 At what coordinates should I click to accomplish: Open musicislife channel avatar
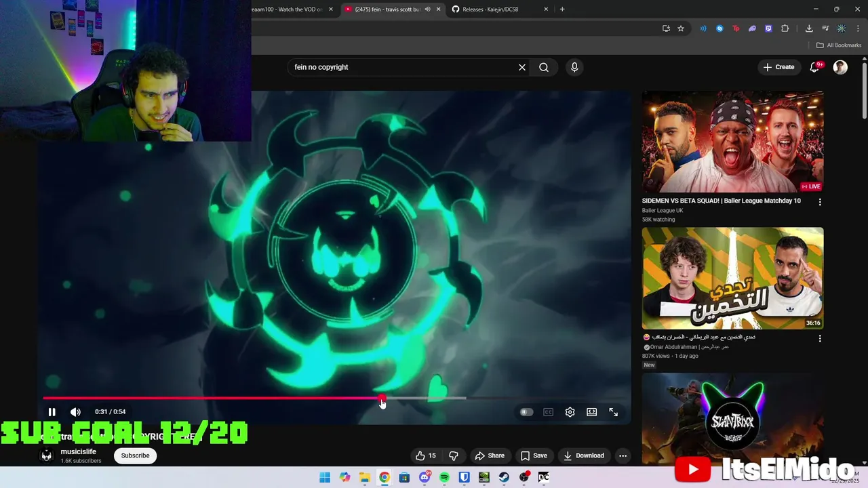(x=47, y=455)
